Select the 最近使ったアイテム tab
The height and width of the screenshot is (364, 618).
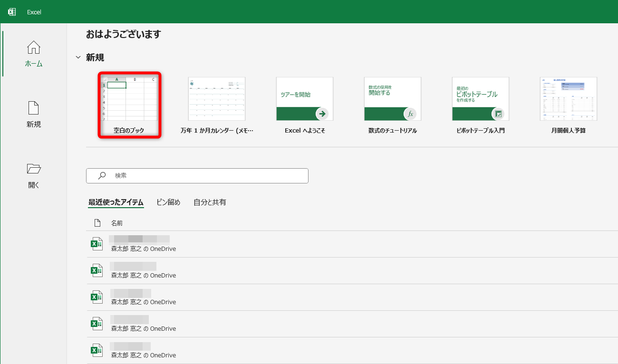click(x=116, y=202)
